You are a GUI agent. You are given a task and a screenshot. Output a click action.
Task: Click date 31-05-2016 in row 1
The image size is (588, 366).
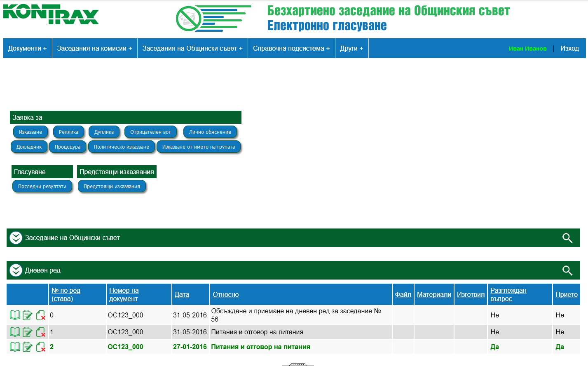click(190, 332)
